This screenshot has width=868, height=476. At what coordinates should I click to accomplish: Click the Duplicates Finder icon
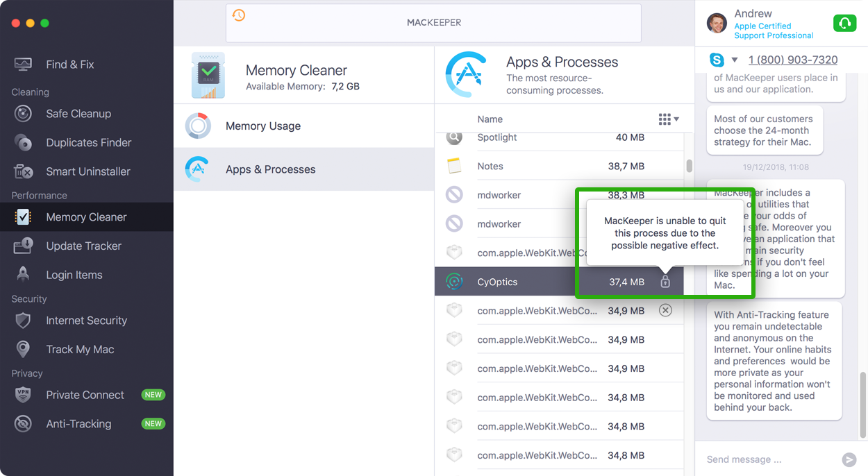(23, 143)
